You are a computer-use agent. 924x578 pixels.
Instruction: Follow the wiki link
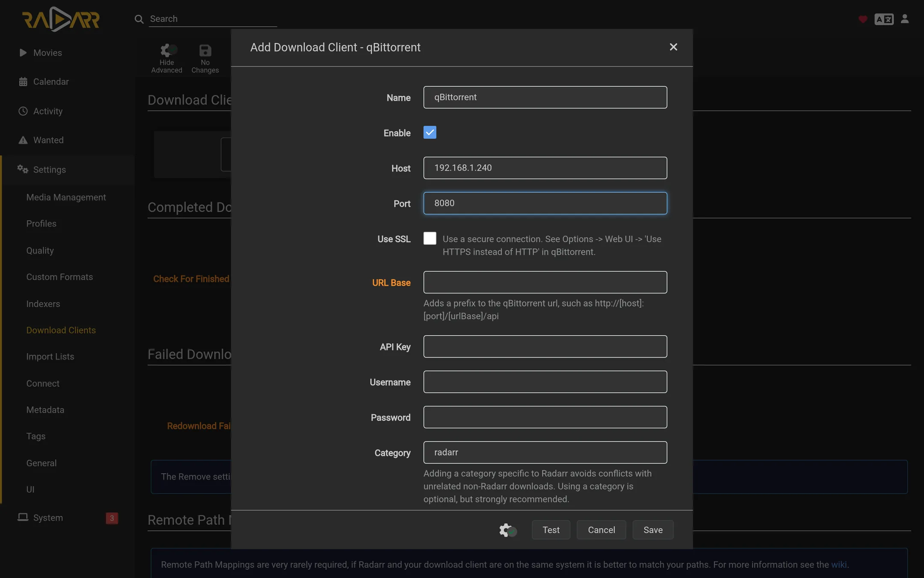pos(839,565)
